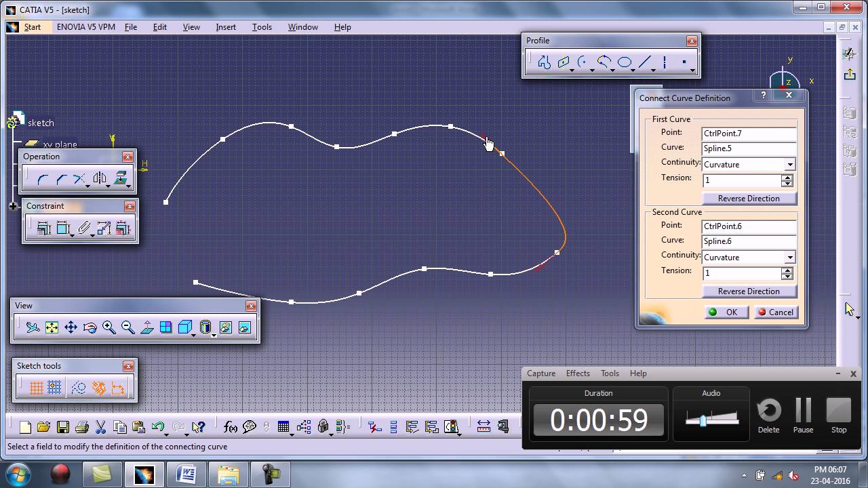This screenshot has width=868, height=488.
Task: Activate the Pan tool in View toolbar
Action: pos(71,327)
